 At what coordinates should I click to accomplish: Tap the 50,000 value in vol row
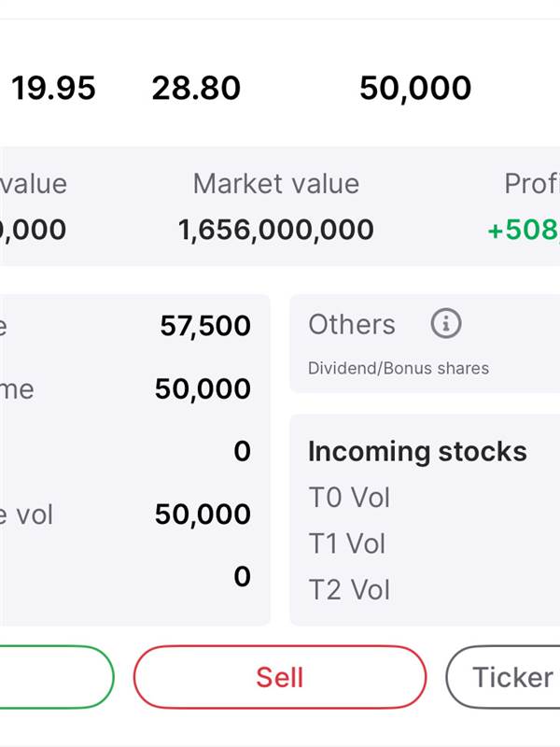pos(203,514)
